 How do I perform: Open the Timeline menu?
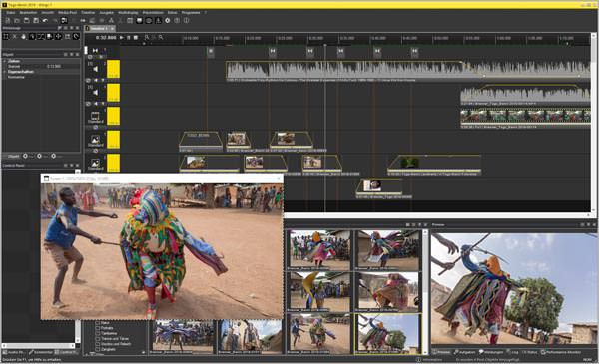click(x=88, y=13)
